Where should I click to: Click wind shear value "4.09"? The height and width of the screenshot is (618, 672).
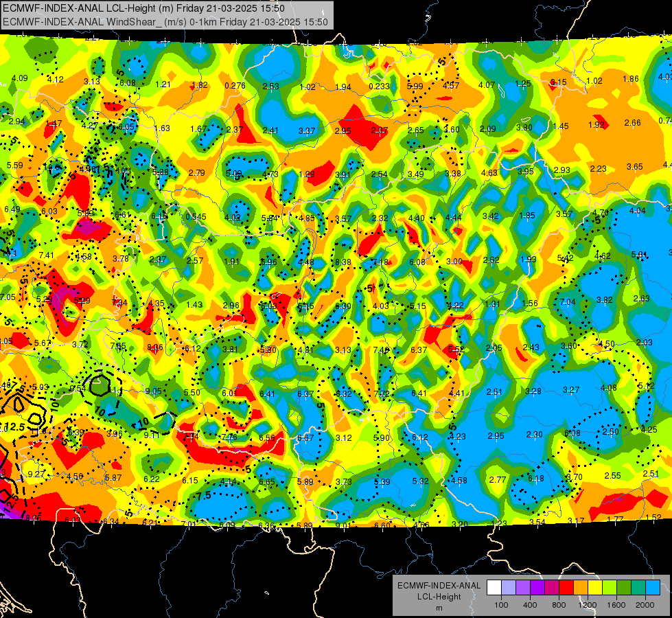pos(20,78)
